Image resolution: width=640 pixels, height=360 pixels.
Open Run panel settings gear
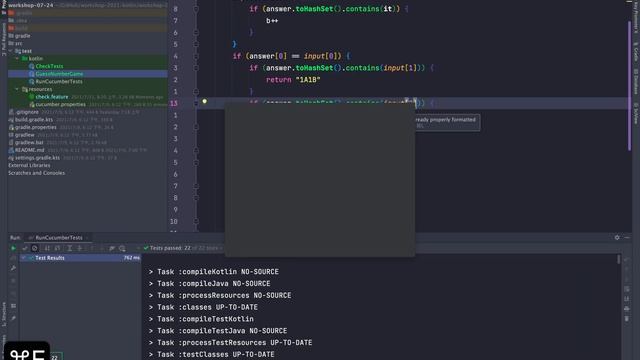(617, 238)
